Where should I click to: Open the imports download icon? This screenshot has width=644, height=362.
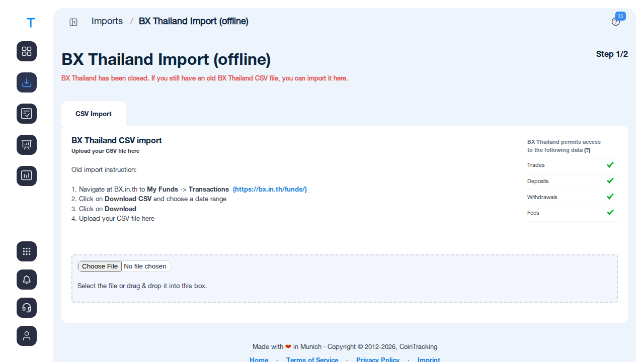27,82
